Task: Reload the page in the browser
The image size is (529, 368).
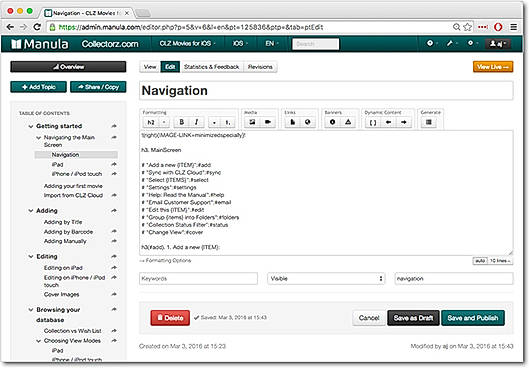Action: (x=37, y=27)
